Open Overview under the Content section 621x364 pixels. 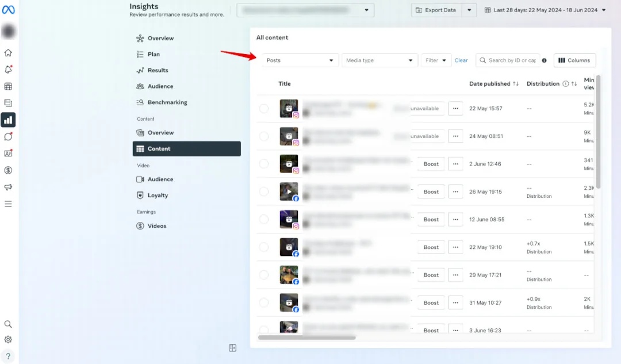[x=186, y=133]
